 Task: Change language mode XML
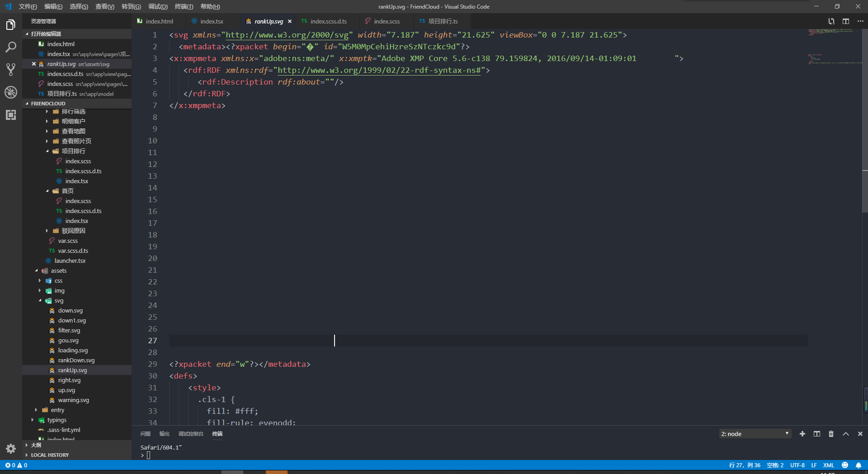click(x=828, y=465)
